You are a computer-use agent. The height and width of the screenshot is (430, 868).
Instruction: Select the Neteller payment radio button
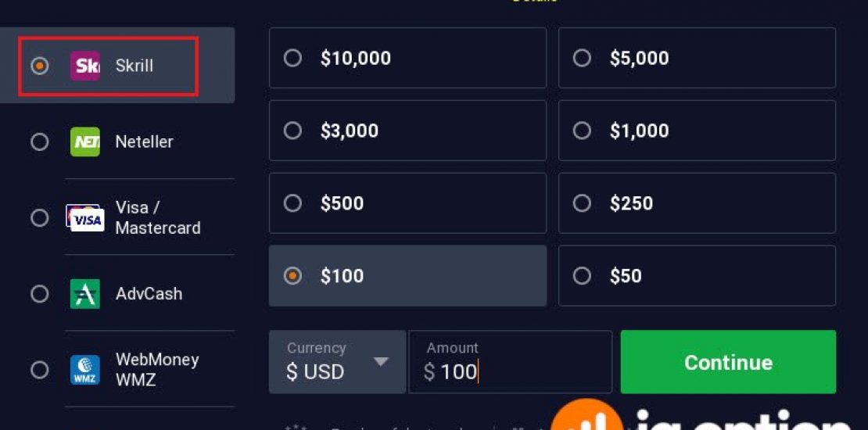pos(39,142)
